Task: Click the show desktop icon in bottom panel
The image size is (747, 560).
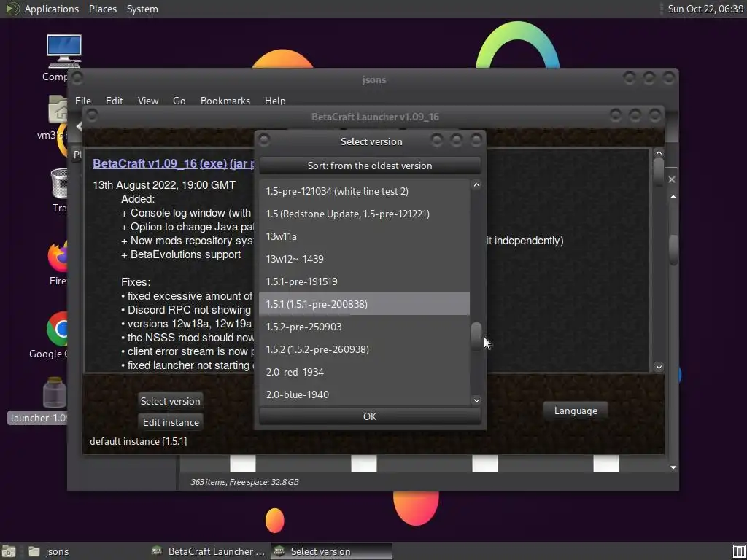Action: [x=9, y=551]
